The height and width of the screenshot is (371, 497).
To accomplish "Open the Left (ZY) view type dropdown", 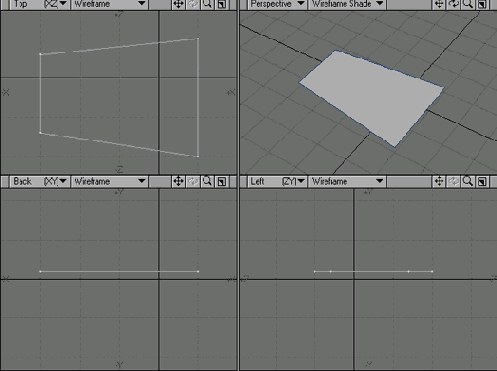I will tap(277, 181).
